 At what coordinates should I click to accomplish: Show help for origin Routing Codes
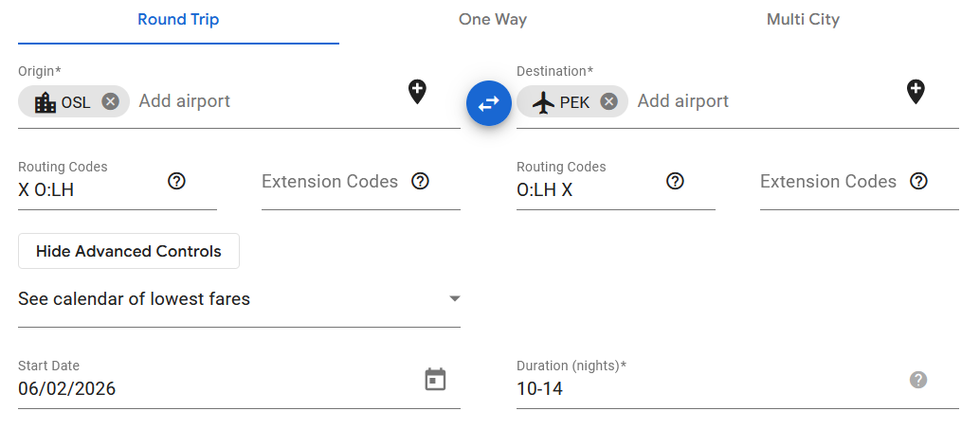click(176, 181)
